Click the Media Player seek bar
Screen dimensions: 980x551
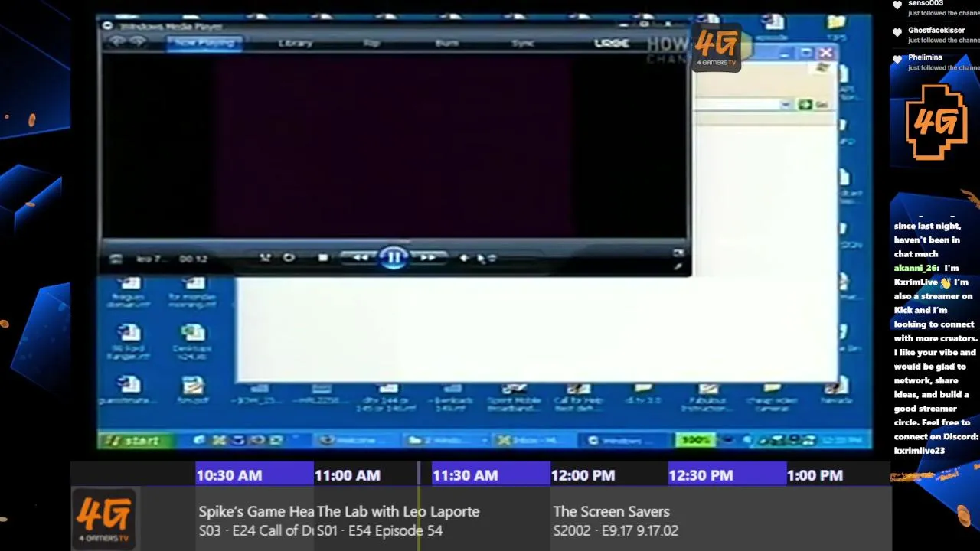pyautogui.click(x=394, y=242)
